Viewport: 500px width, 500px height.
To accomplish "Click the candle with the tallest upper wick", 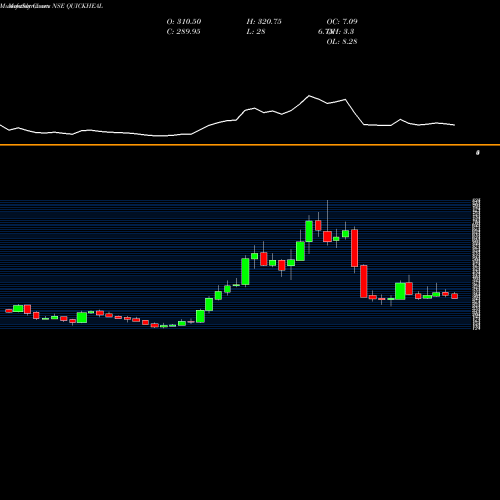I will 327,236.
